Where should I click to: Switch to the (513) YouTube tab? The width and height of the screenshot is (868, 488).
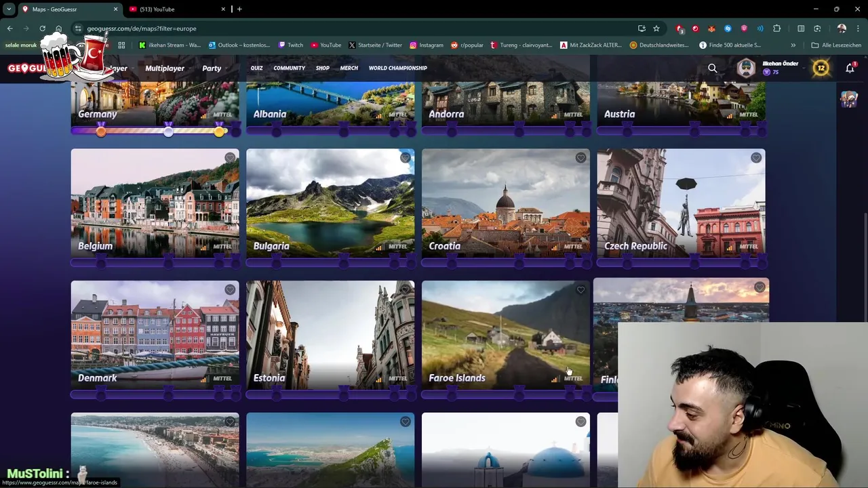click(x=176, y=9)
